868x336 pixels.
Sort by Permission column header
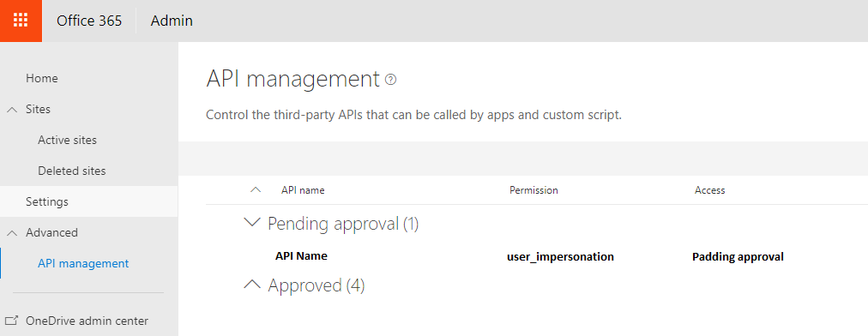click(533, 190)
